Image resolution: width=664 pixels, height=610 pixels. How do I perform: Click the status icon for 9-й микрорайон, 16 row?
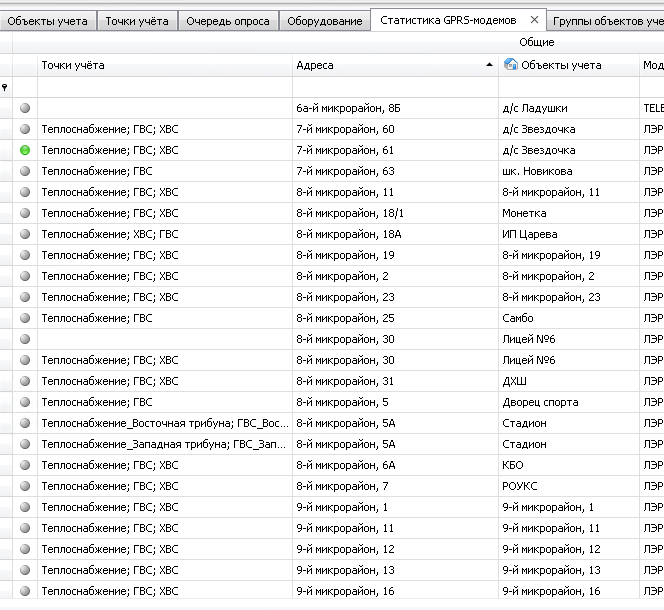tap(25, 591)
